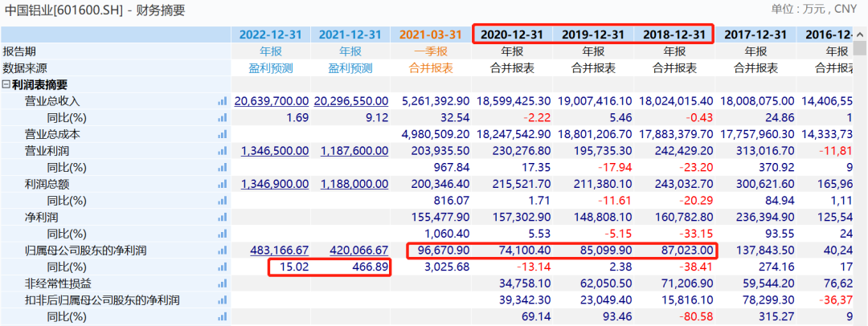868x326 pixels.
Task: Select the 2021-03-31 column header
Action: point(431,35)
